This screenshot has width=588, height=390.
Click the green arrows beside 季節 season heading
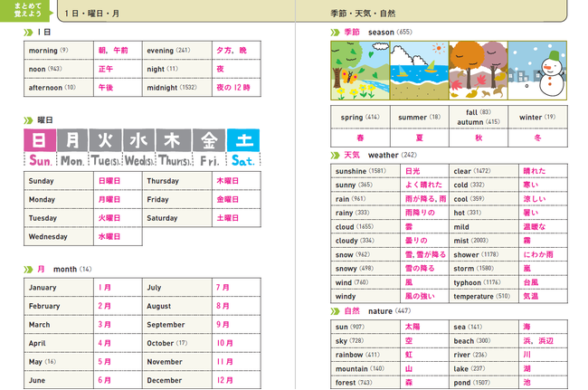click(335, 33)
